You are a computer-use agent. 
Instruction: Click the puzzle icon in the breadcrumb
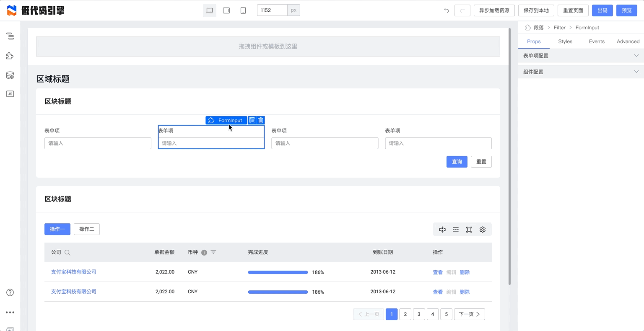coord(528,28)
